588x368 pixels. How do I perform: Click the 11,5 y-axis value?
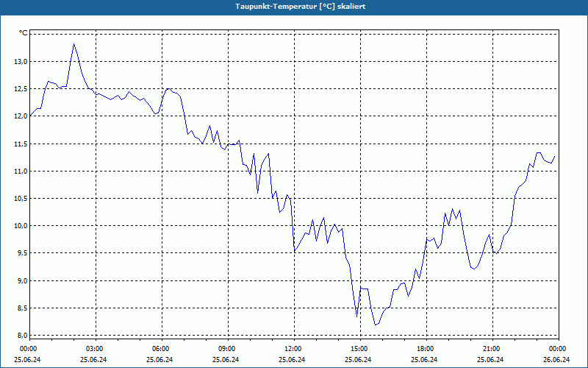click(x=21, y=144)
